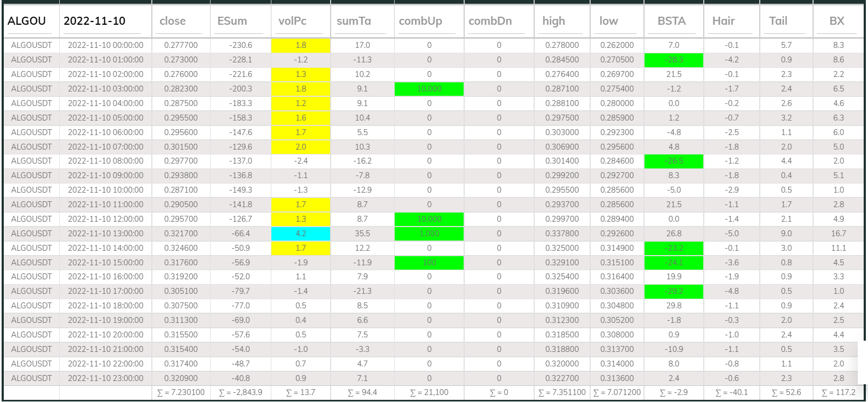Select the cyan 4.2 volPc cell
The image size is (868, 402).
[x=300, y=234]
